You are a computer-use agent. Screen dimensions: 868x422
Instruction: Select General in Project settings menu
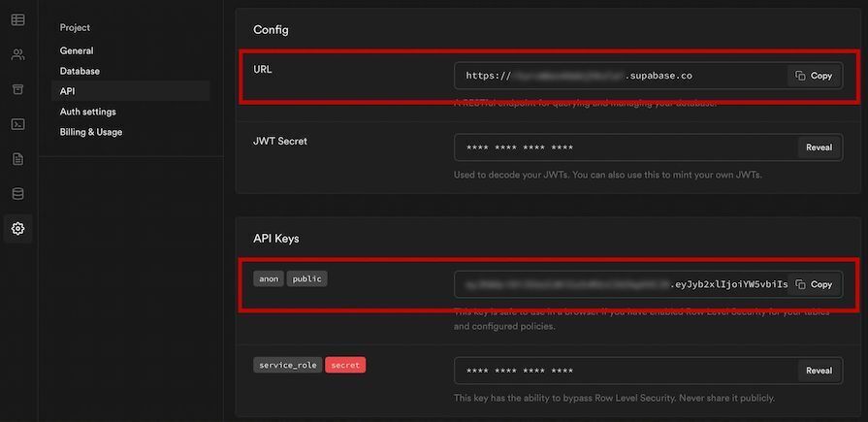[x=77, y=50]
